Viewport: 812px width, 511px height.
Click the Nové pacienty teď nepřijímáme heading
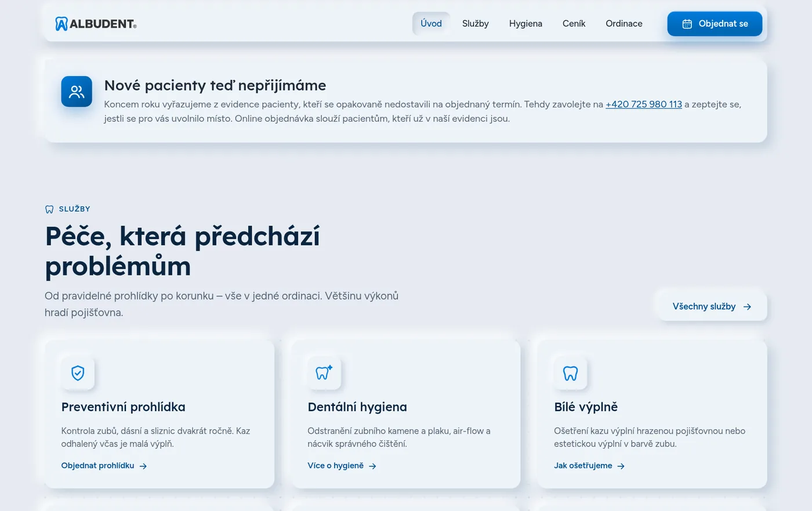coord(215,85)
